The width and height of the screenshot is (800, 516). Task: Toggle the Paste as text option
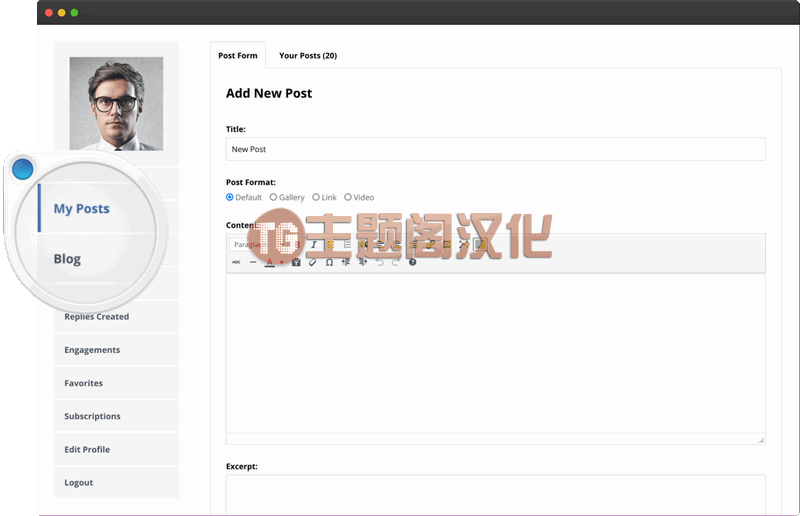pos(296,262)
